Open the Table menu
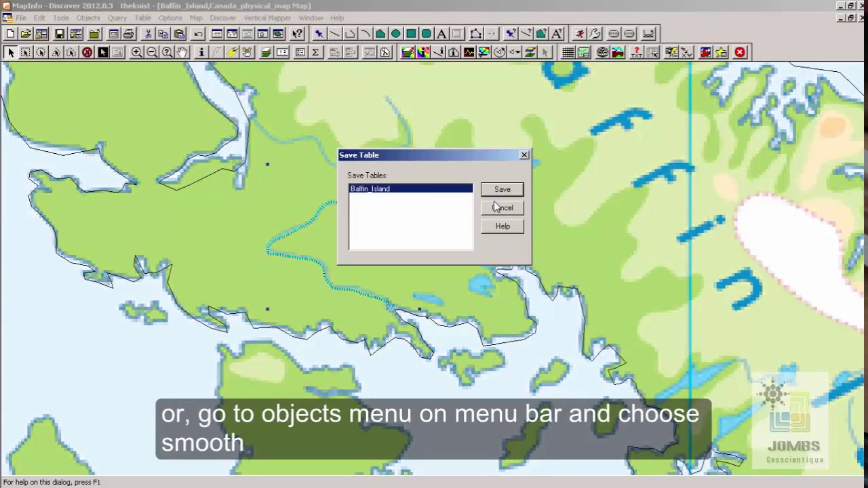Screen dimensions: 868x488 (x=142, y=18)
